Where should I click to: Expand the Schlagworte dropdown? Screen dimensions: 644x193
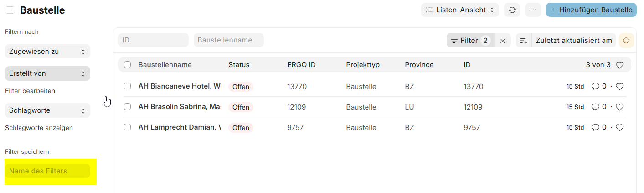click(x=47, y=110)
